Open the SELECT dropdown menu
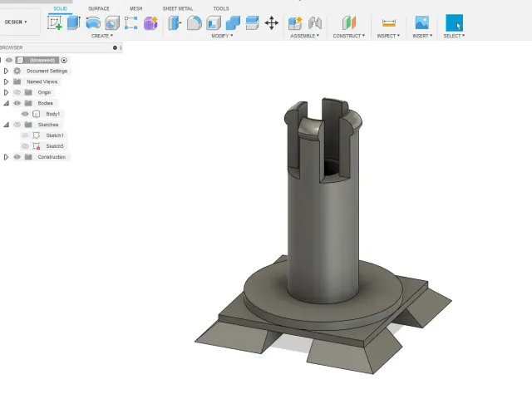Viewport: 532px width, 399px height. pos(454,36)
